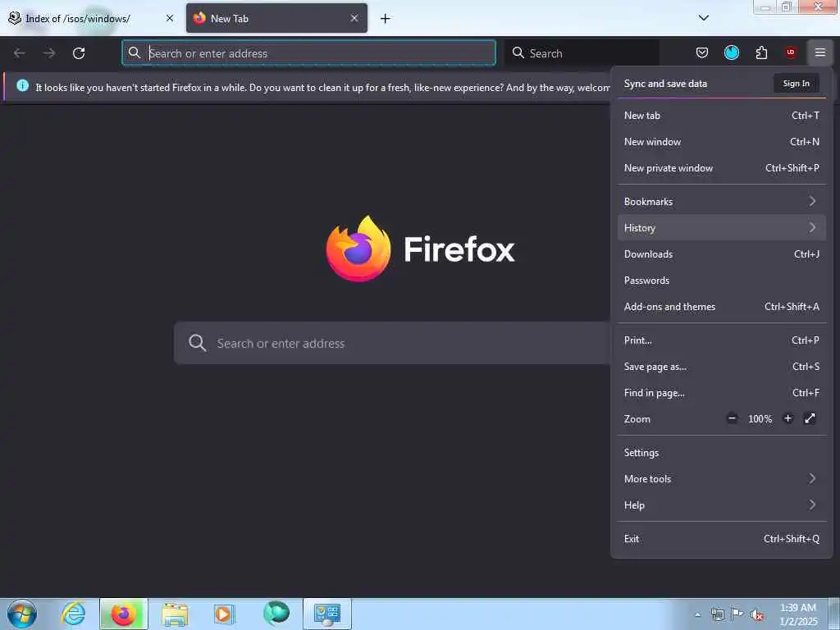Click the clock and date in the tray
The height and width of the screenshot is (630, 840).
[798, 614]
